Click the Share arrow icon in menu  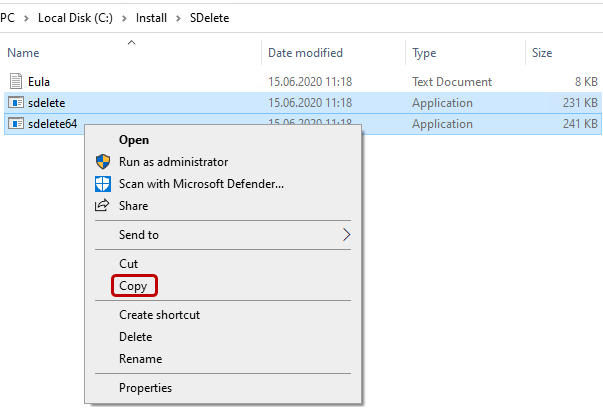tap(102, 205)
